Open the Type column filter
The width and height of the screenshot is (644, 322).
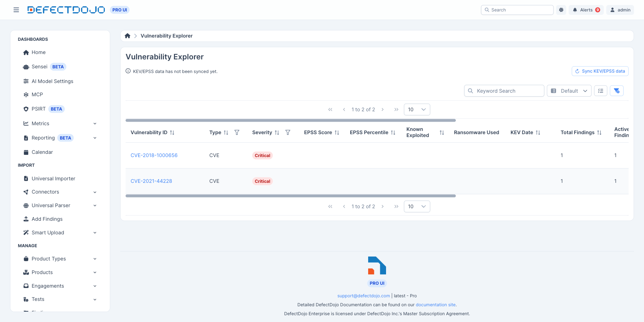tap(237, 132)
